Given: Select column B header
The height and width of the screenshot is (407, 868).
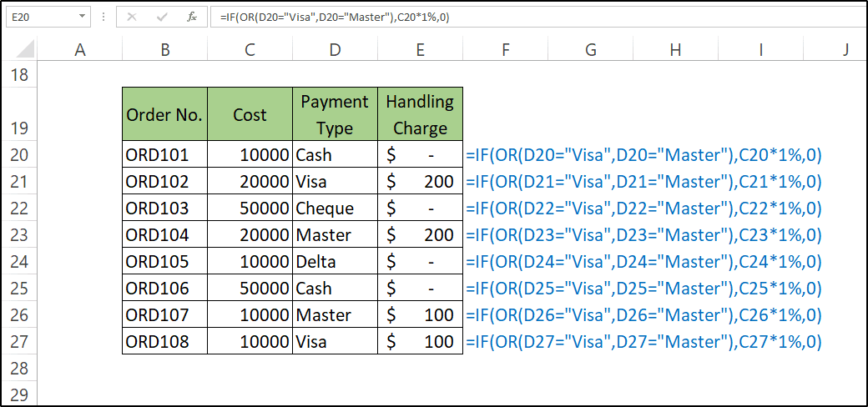Looking at the screenshot, I should [165, 50].
